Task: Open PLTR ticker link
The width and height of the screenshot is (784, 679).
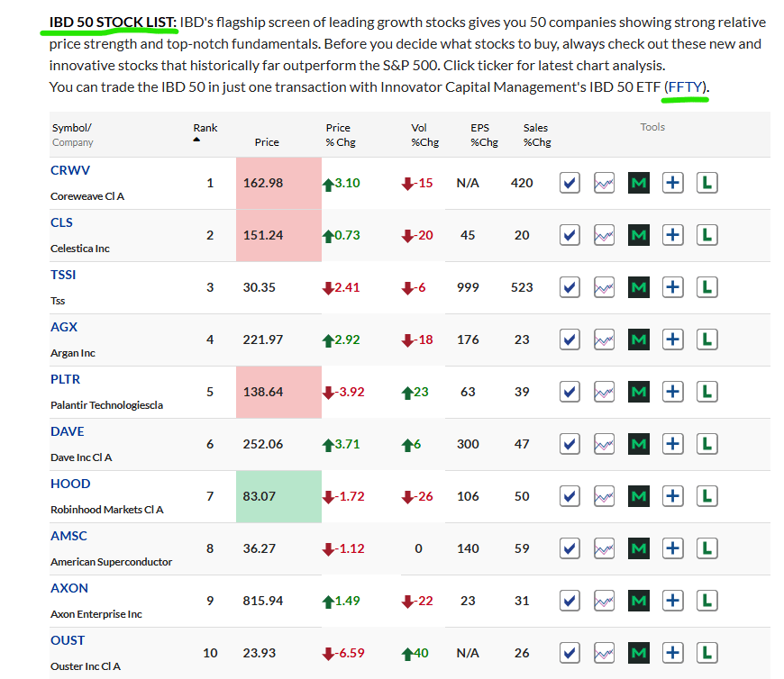Action: point(65,379)
